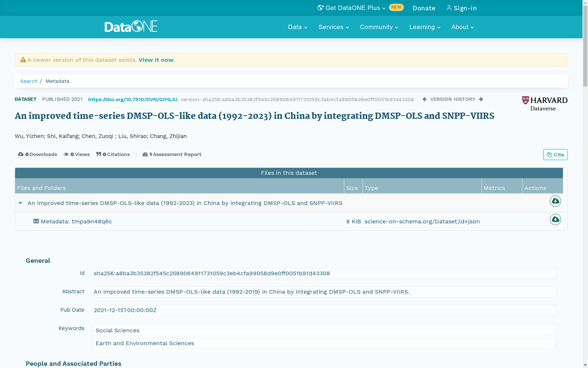This screenshot has height=368, width=588.
Task: Go to previous version arrow icon
Action: point(425,99)
